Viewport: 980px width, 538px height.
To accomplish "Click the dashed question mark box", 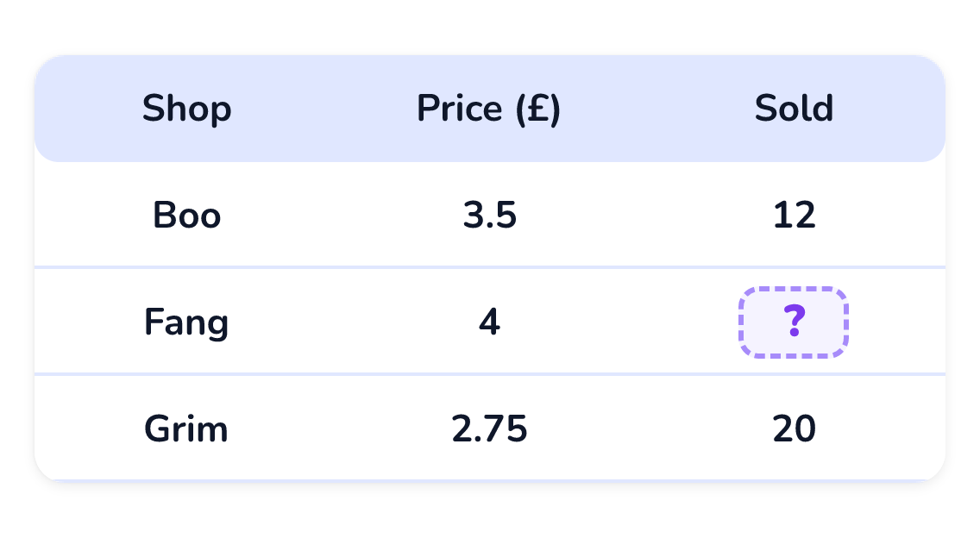I will coord(793,322).
